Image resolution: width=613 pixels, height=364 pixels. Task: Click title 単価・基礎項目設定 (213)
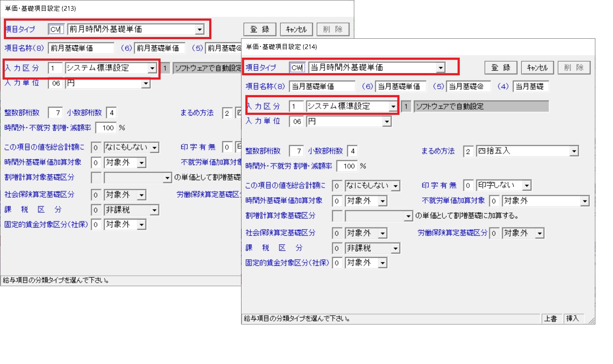click(x=40, y=8)
